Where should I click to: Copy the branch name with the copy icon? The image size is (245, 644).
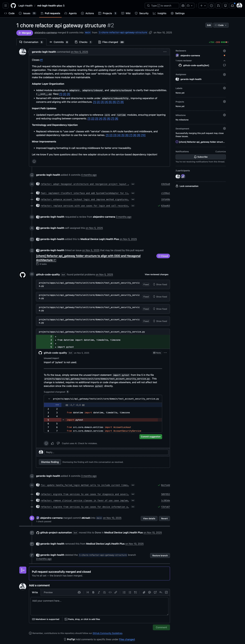(151, 32)
